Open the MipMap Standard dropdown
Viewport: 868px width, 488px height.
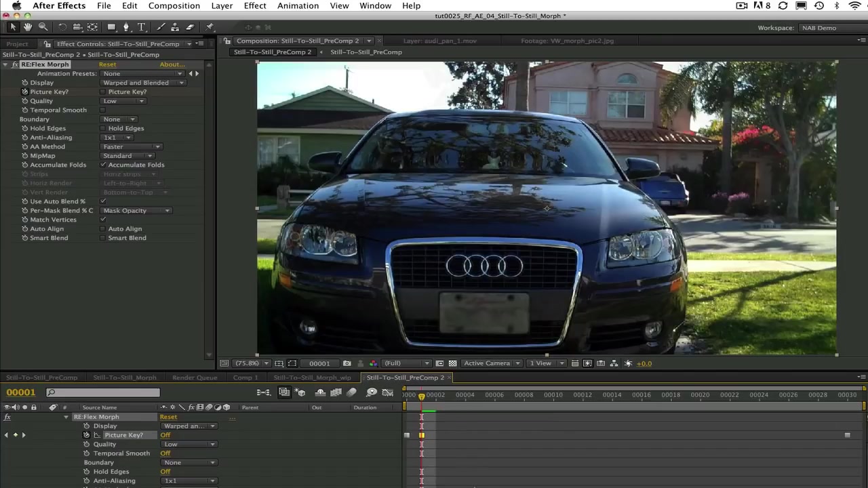127,156
